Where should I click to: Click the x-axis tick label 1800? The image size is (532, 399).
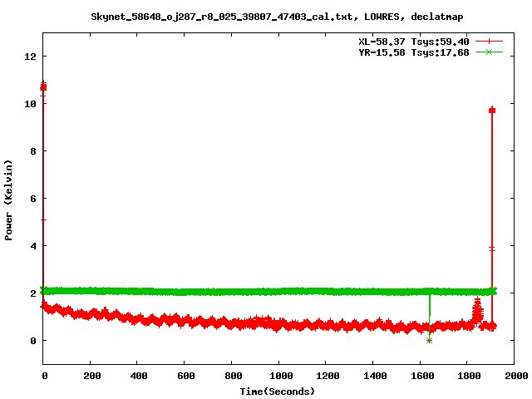coord(469,376)
